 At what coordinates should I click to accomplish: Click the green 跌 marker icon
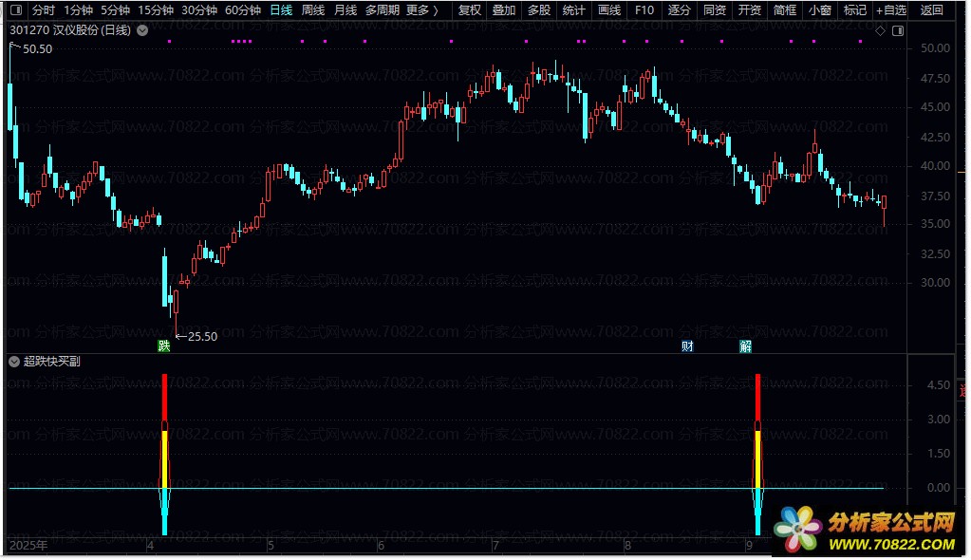click(x=163, y=346)
